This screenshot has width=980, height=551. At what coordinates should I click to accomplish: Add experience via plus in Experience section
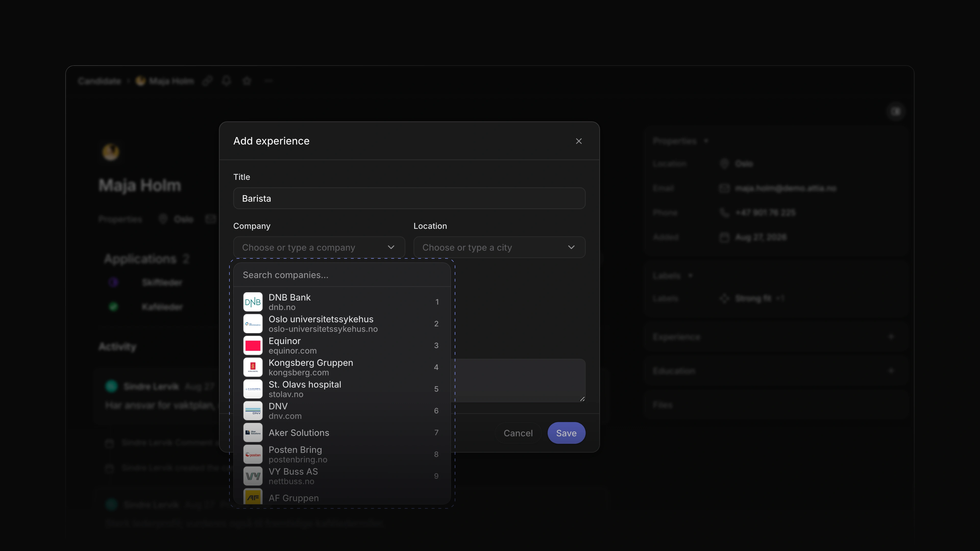tap(891, 336)
